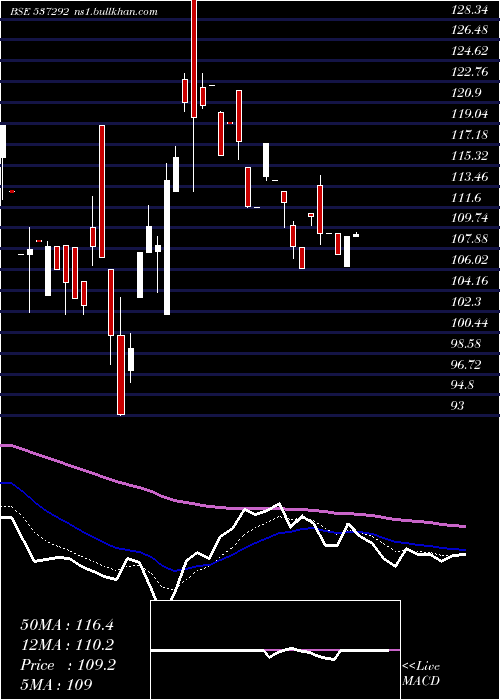The height and width of the screenshot is (700, 500).
Task: Click the 107.88 price axis label
Action: tap(469, 239)
